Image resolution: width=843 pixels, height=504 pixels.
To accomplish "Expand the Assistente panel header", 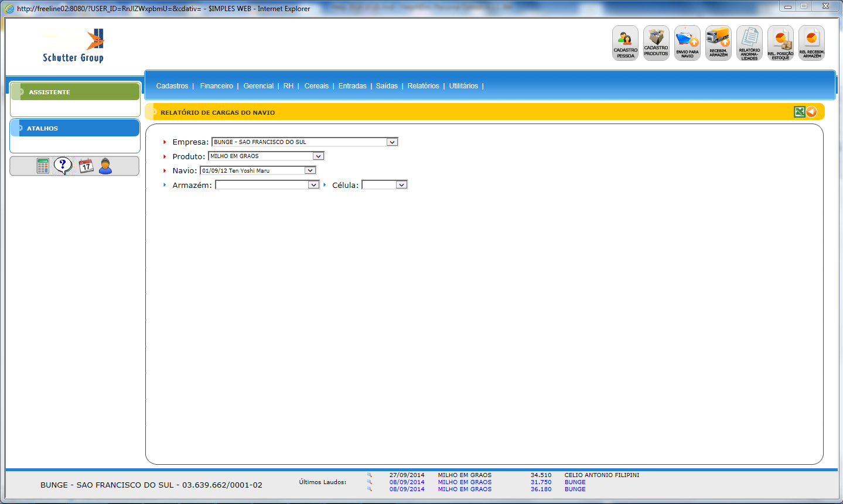I will pyautogui.click(x=75, y=92).
